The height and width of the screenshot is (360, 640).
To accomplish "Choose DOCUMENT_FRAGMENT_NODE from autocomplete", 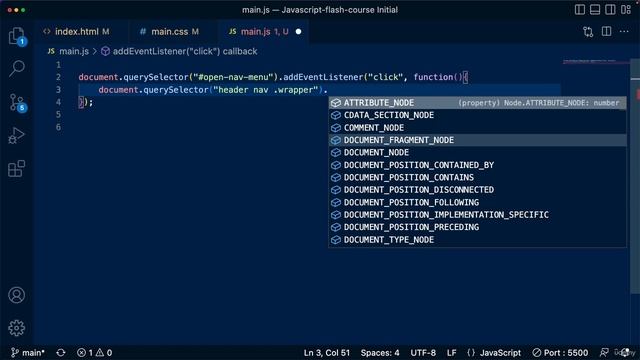I will (477, 140).
